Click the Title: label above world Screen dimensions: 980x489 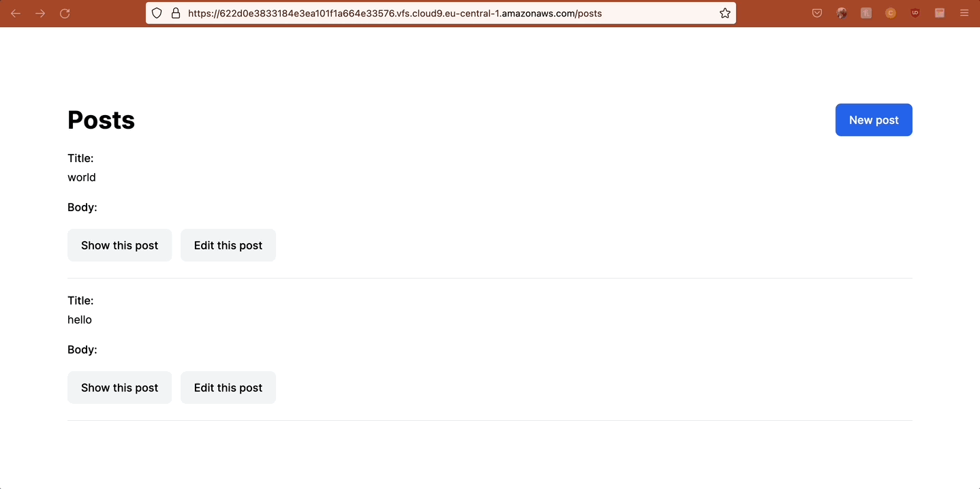(80, 158)
